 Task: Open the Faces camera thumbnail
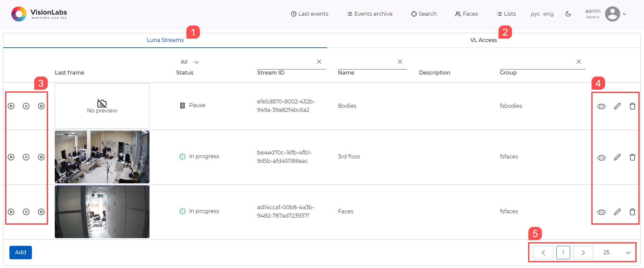point(102,212)
